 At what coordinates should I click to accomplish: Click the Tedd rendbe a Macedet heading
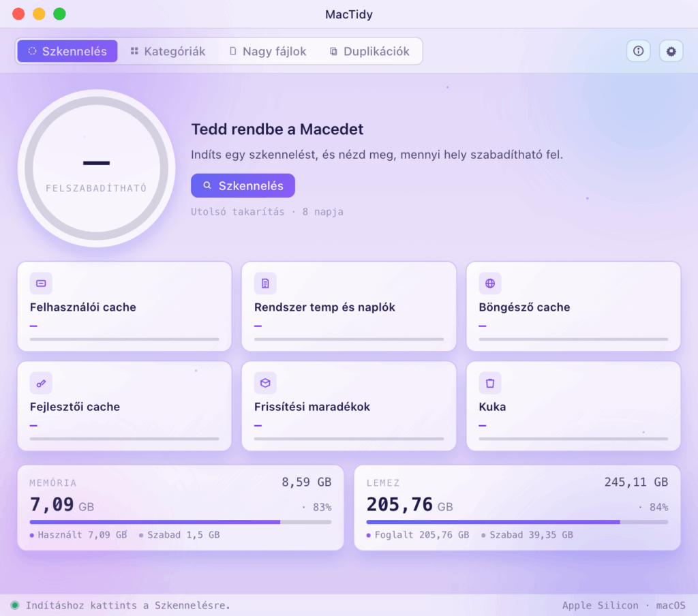tap(277, 129)
